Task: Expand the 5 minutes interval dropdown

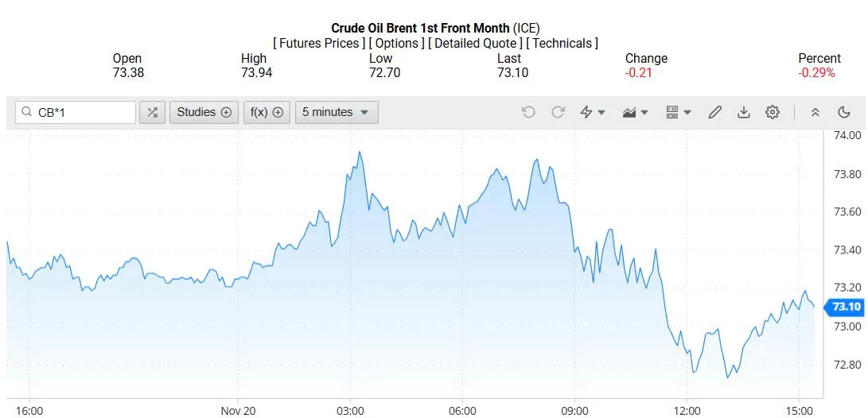Action: pos(336,113)
